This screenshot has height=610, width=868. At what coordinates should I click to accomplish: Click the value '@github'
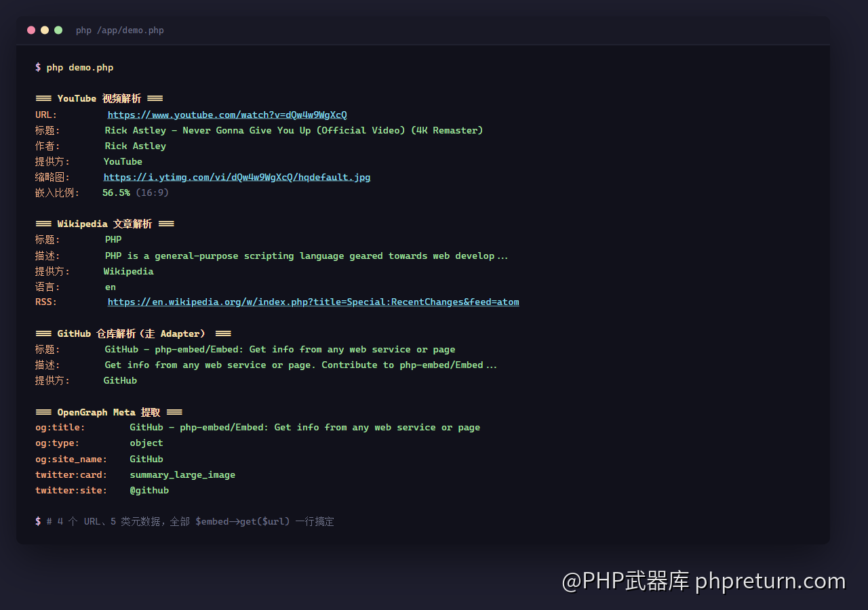(x=149, y=491)
